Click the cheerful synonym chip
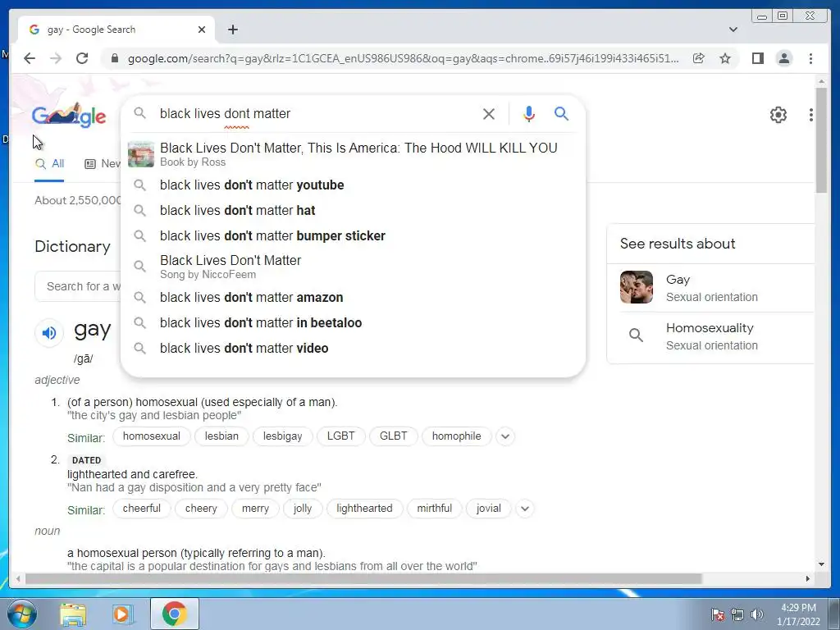 click(141, 509)
